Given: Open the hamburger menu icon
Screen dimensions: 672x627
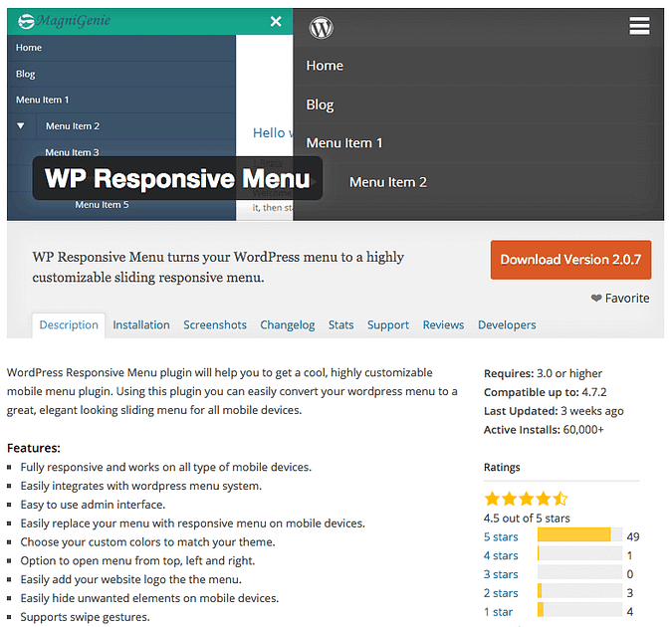Looking at the screenshot, I should (x=639, y=26).
